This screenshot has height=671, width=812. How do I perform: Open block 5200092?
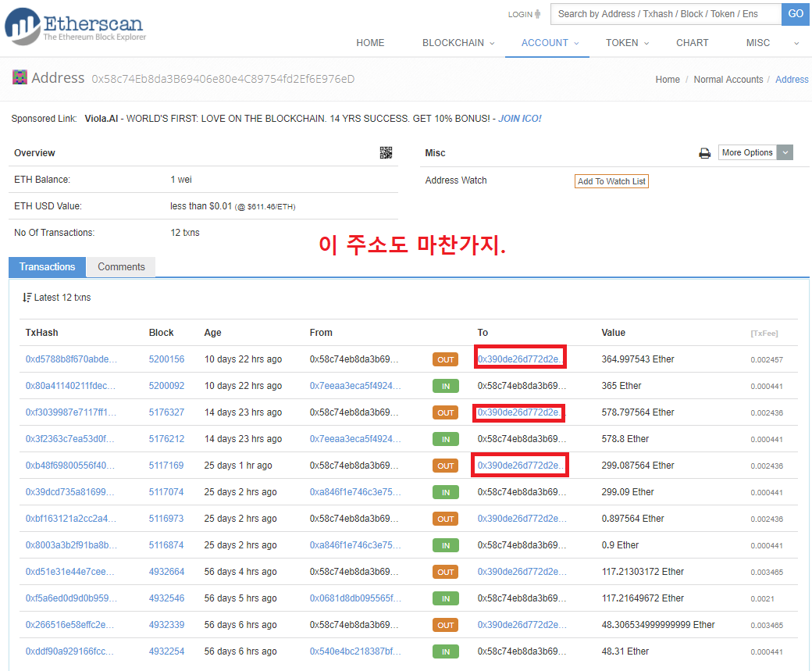(166, 386)
